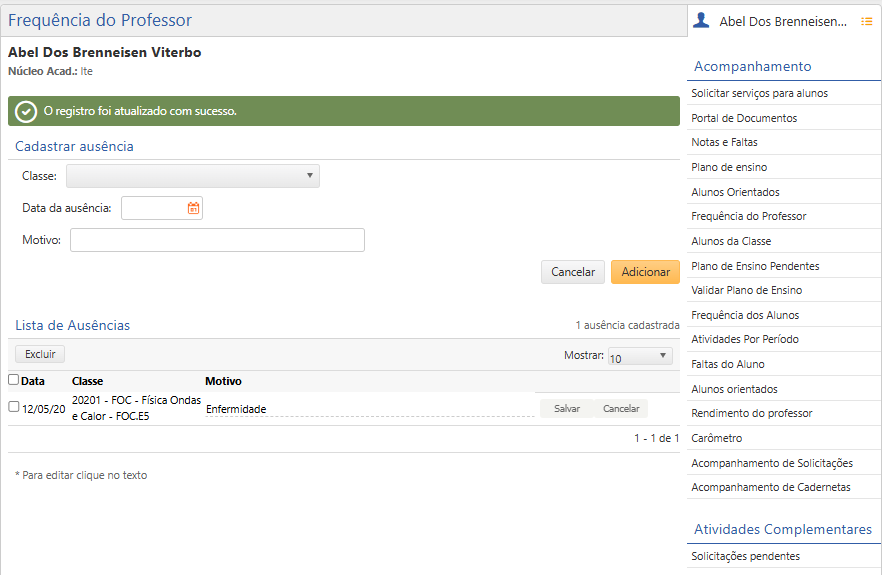Click the Excluir button
This screenshot has width=882, height=575.
[40, 354]
